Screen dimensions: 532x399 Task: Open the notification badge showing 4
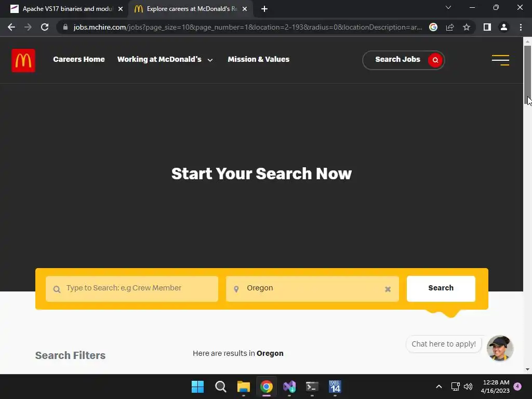(517, 387)
